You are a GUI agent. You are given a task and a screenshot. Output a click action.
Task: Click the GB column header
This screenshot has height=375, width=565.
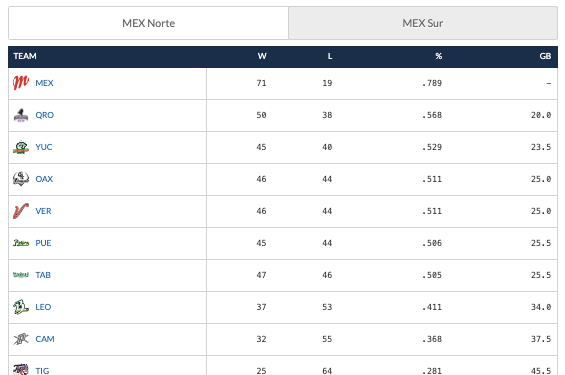coord(545,56)
